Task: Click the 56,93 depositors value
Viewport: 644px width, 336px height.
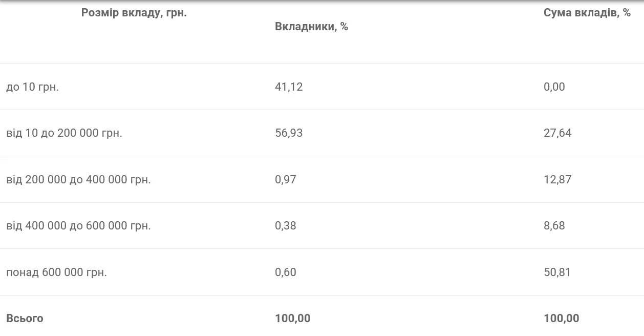Action: 289,133
